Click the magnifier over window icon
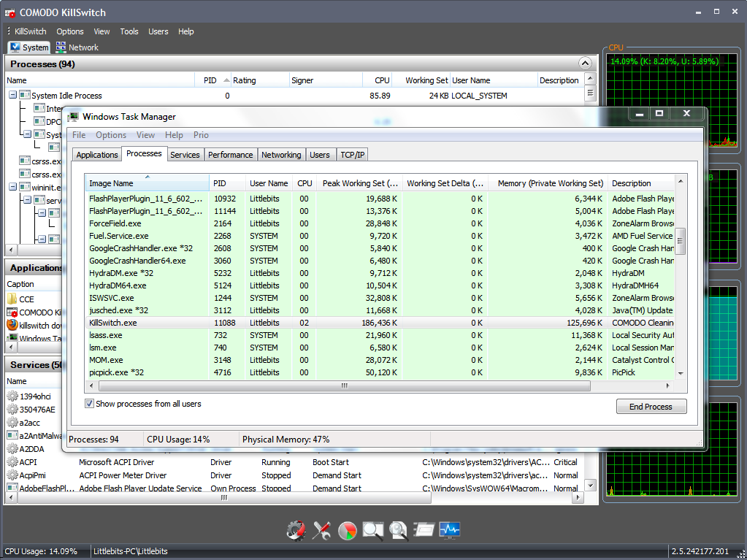The width and height of the screenshot is (747, 560). pyautogui.click(x=372, y=531)
